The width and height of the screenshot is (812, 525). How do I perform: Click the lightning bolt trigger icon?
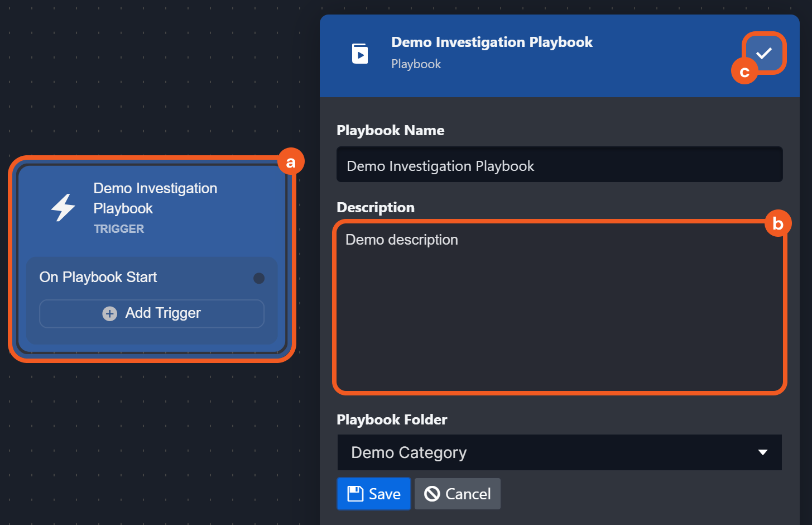63,208
